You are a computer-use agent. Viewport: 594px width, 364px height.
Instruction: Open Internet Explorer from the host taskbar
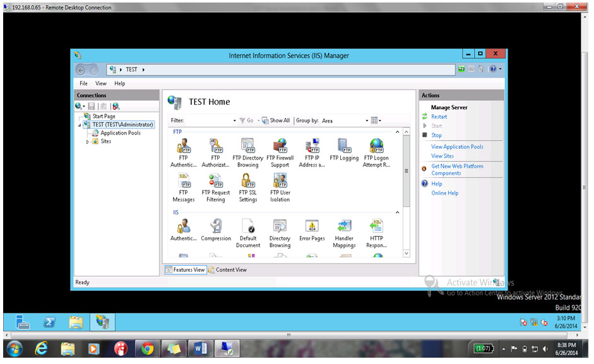click(x=41, y=348)
